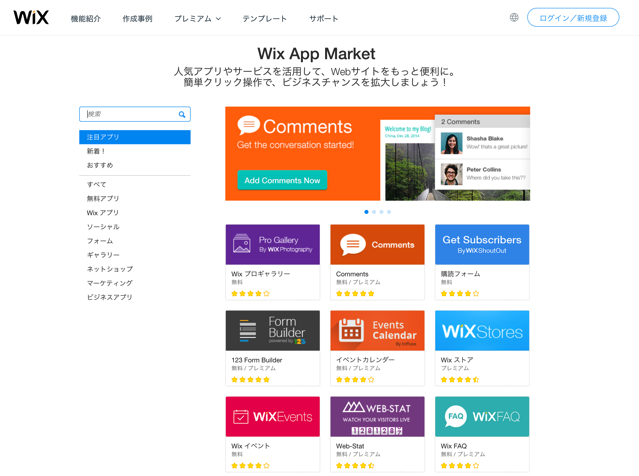Open the Wix Events app banner

pyautogui.click(x=273, y=416)
